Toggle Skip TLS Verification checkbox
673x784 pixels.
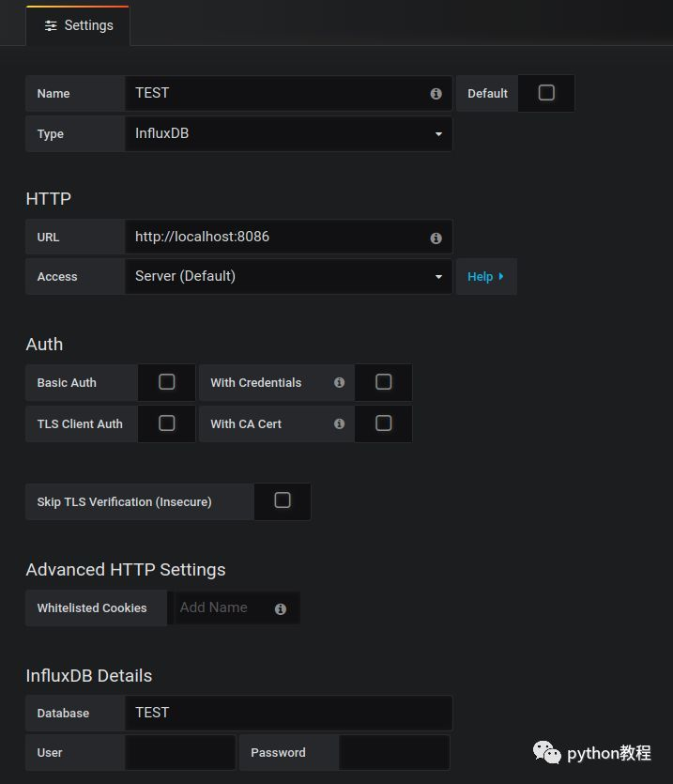283,500
